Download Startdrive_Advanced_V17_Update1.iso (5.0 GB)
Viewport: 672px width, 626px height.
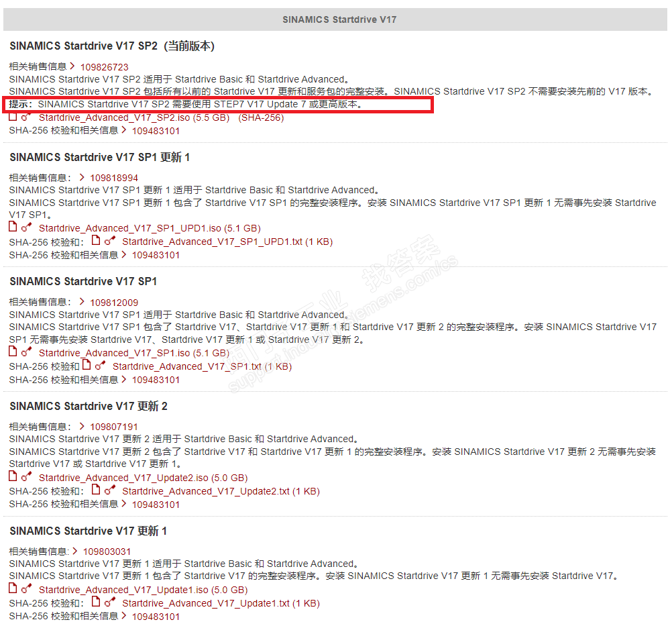click(143, 590)
